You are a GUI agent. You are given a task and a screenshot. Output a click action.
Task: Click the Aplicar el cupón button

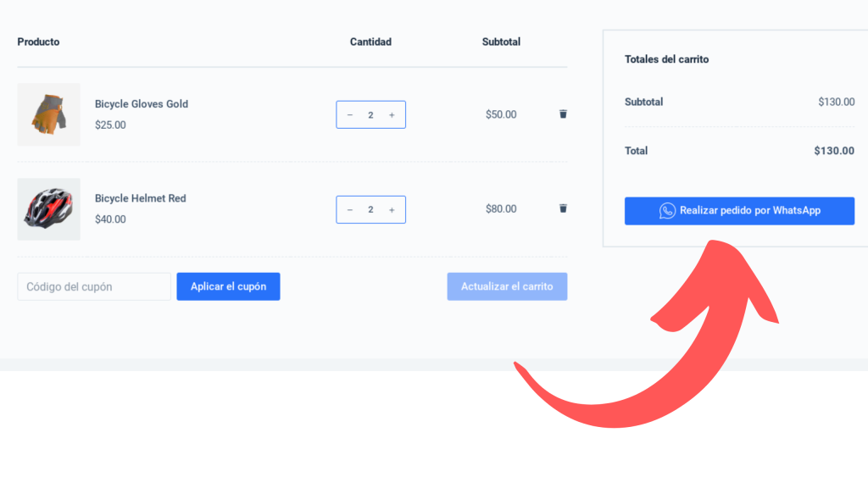point(228,286)
